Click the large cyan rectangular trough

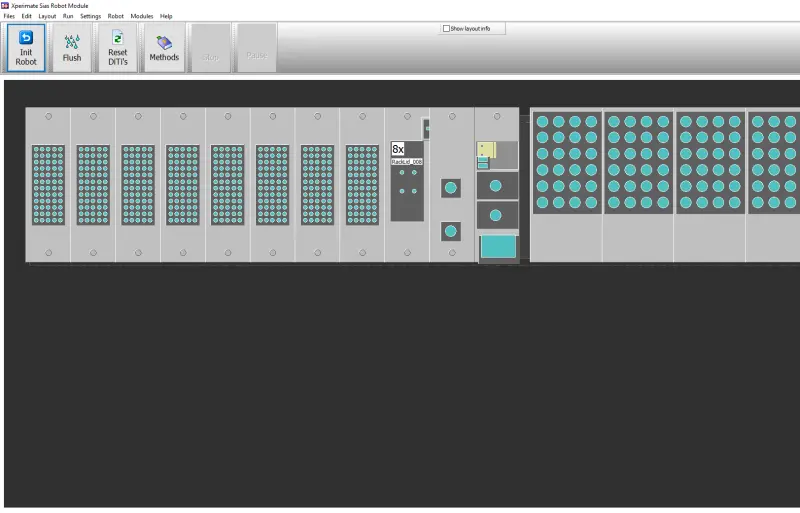[x=496, y=246]
